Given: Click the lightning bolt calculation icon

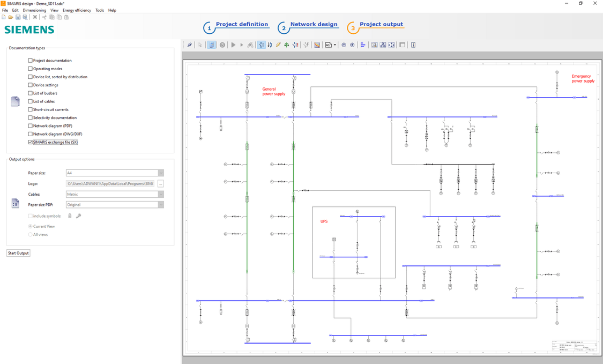Looking at the screenshot, I should click(278, 44).
